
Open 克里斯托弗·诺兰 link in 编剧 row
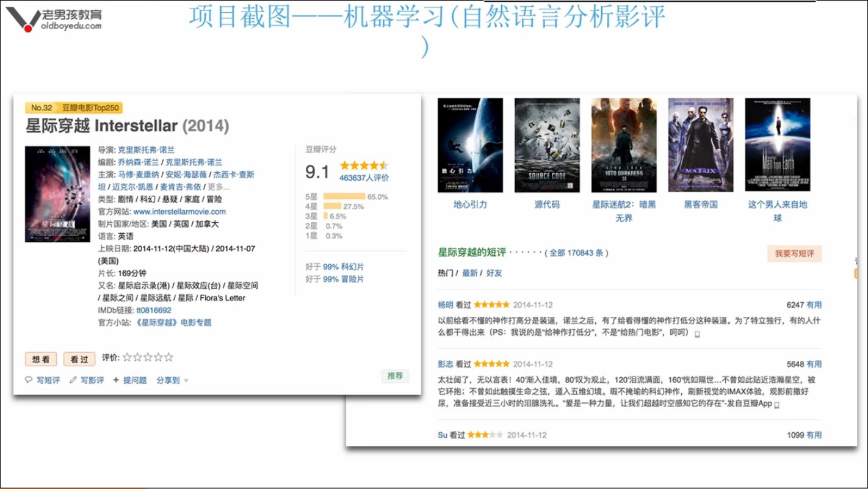[194, 162]
